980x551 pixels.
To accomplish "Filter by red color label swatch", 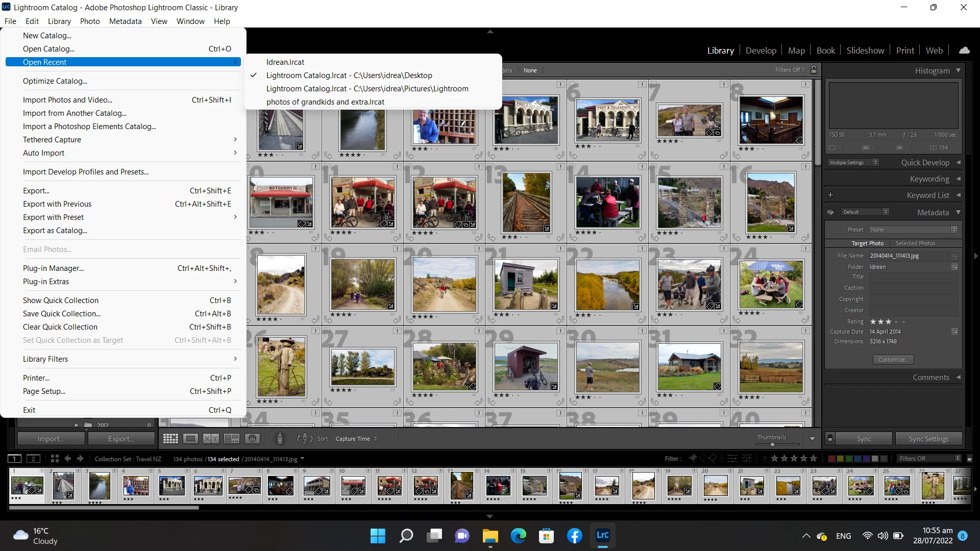I will click(x=831, y=459).
